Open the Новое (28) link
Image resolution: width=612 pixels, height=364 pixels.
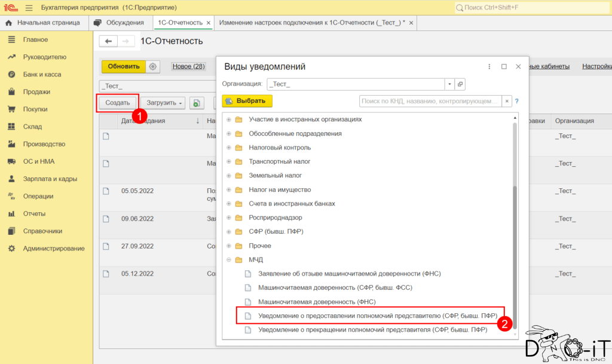(x=188, y=66)
